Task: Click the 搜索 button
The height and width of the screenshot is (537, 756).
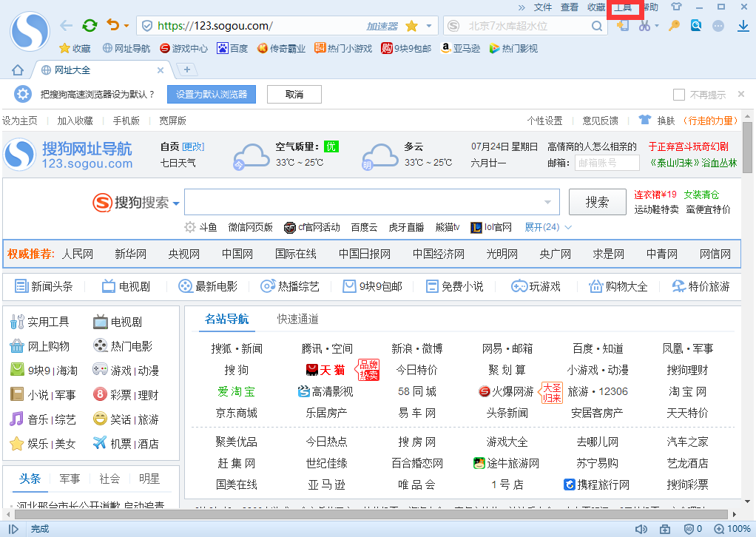Action: point(598,202)
